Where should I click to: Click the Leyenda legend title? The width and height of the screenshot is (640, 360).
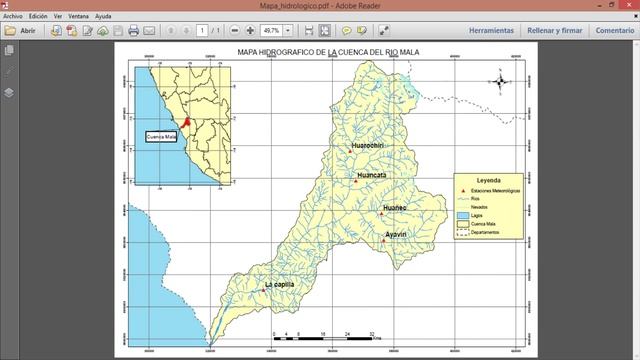pyautogui.click(x=489, y=180)
